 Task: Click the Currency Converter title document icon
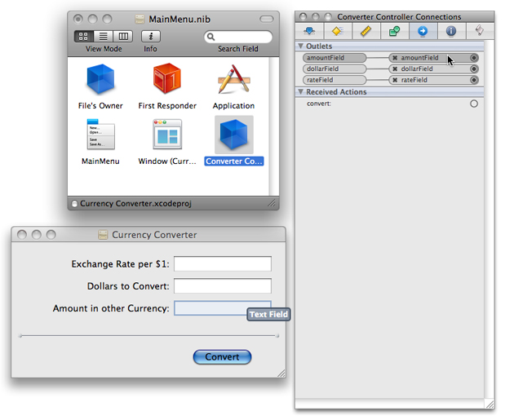click(103, 235)
